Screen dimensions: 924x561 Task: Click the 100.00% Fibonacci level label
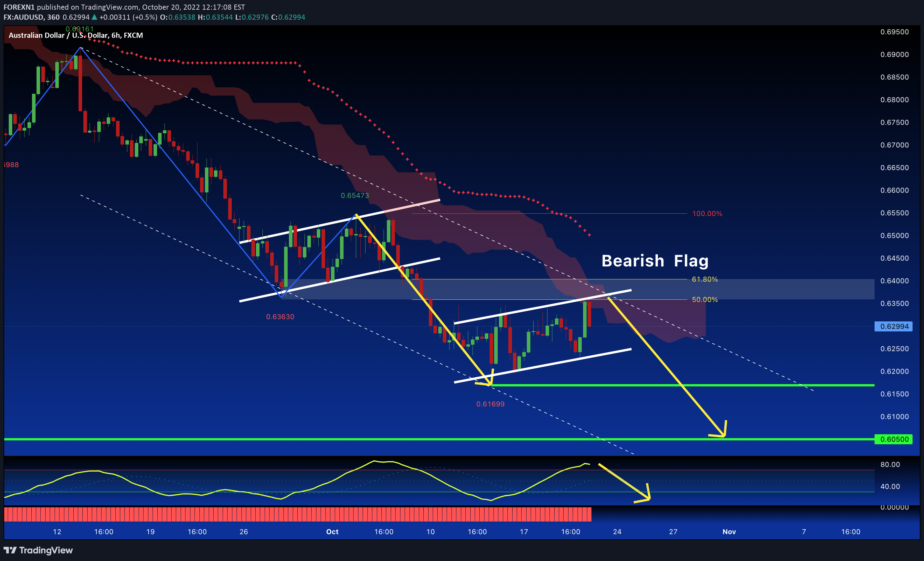click(x=707, y=213)
